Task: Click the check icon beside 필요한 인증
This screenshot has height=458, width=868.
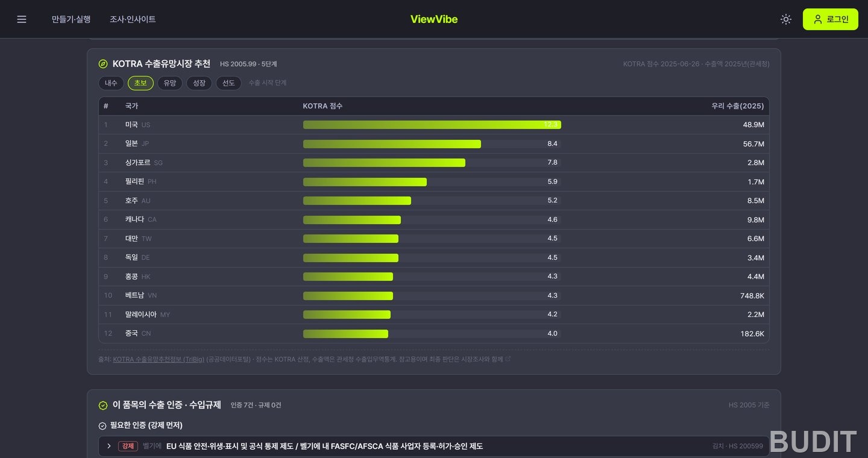Action: pos(102,426)
